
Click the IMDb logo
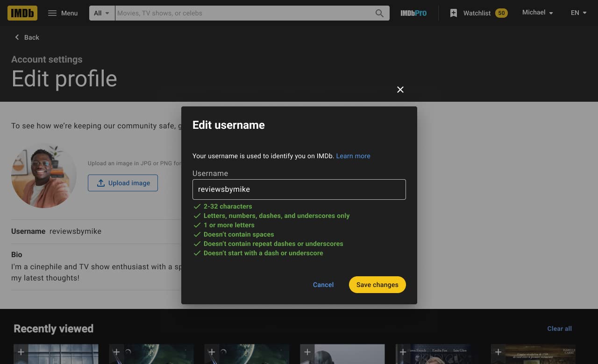click(22, 13)
